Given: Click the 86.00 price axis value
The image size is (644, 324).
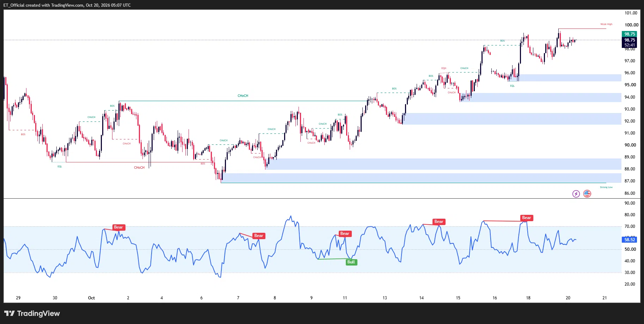Looking at the screenshot, I should point(630,193).
